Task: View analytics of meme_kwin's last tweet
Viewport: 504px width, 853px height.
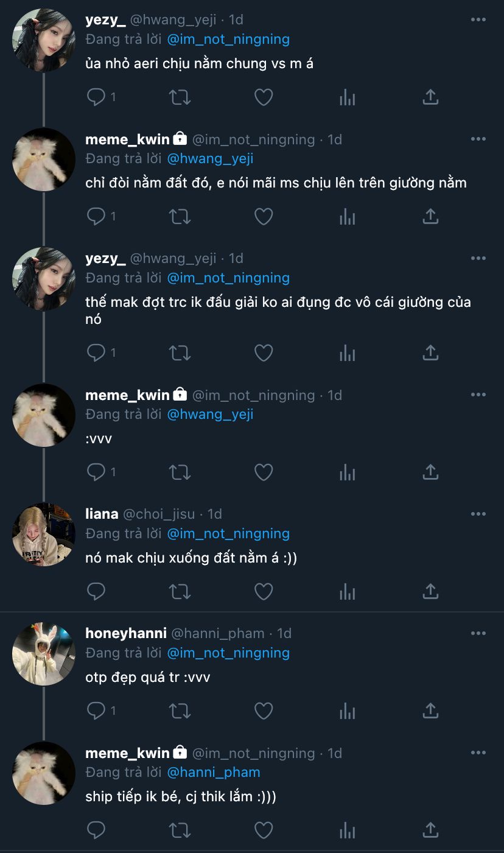Action: pos(347,830)
